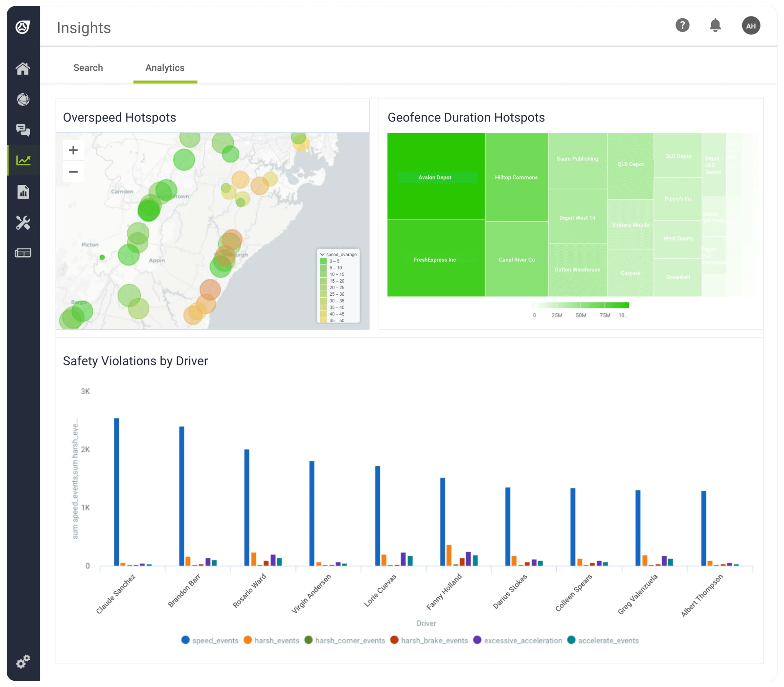Zoom in on the Overspeed Hotspots map
Image resolution: width=784 pixels, height=687 pixels.
(x=73, y=150)
